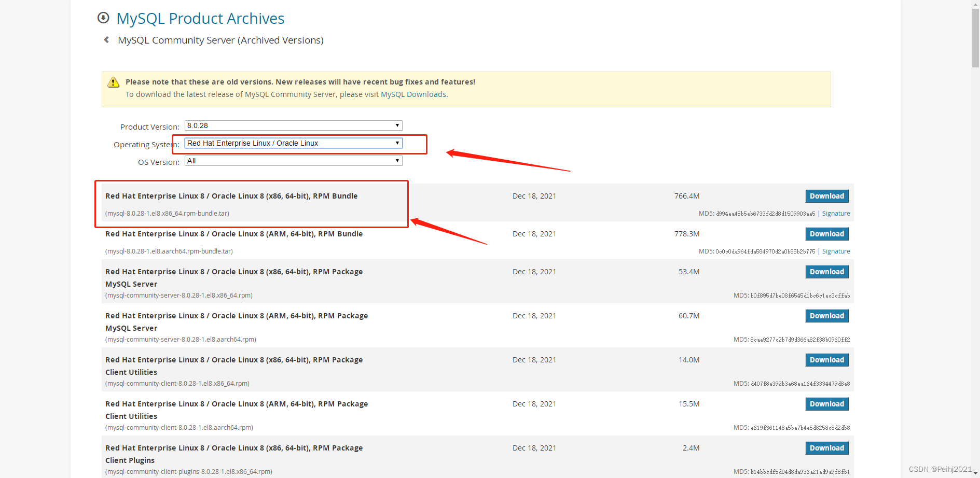Open Signature link for aarch64 RPM bundle
980x478 pixels.
point(836,251)
